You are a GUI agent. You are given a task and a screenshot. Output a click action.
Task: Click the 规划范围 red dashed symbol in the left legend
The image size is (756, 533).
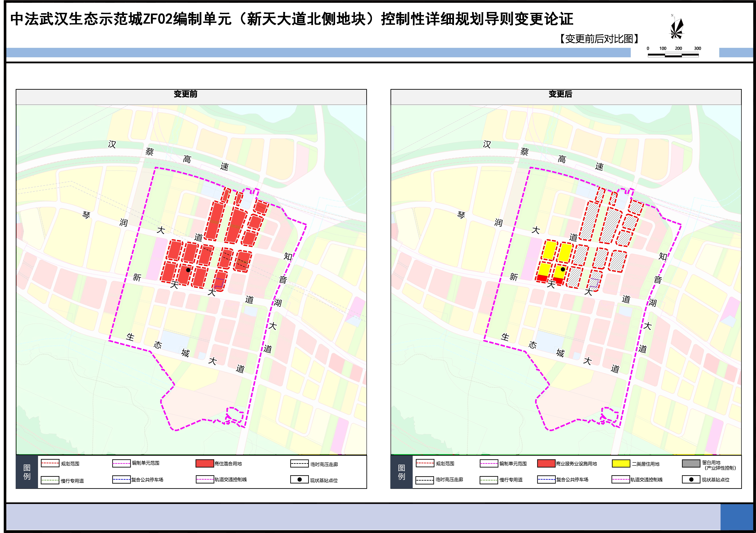(x=50, y=463)
